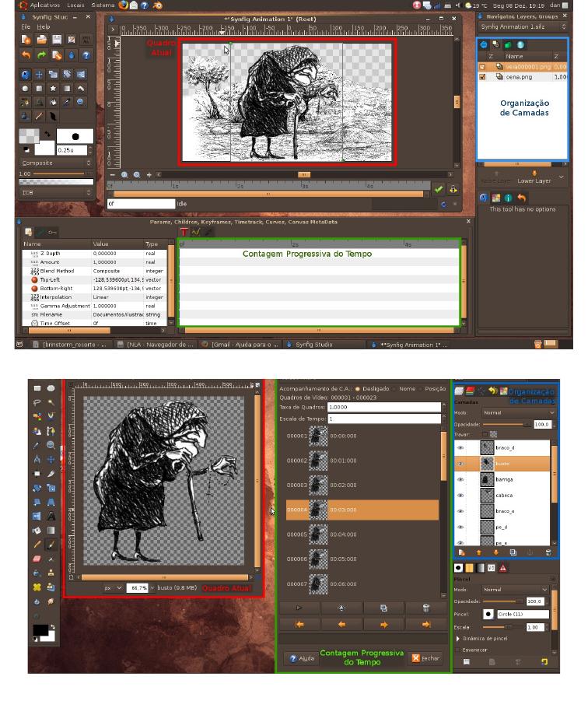This screenshot has width=588, height=715.
Task: Toggle visibility of the cabeca layer
Action: pos(460,496)
